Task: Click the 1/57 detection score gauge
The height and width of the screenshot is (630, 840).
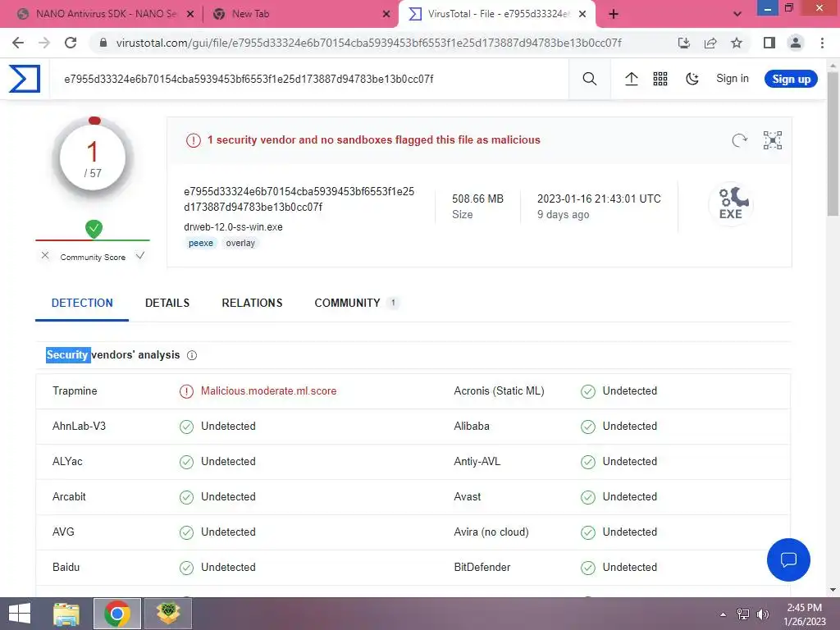Action: point(93,158)
